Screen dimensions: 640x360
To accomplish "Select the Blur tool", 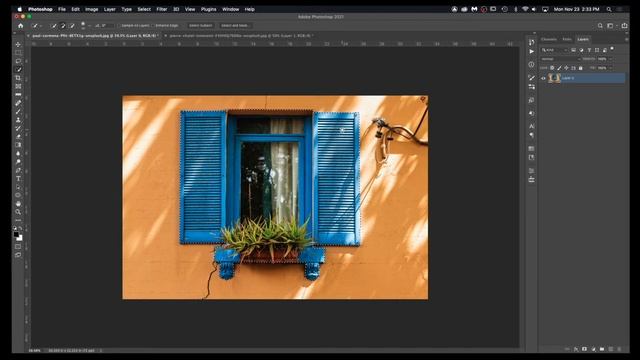I will coord(18,153).
